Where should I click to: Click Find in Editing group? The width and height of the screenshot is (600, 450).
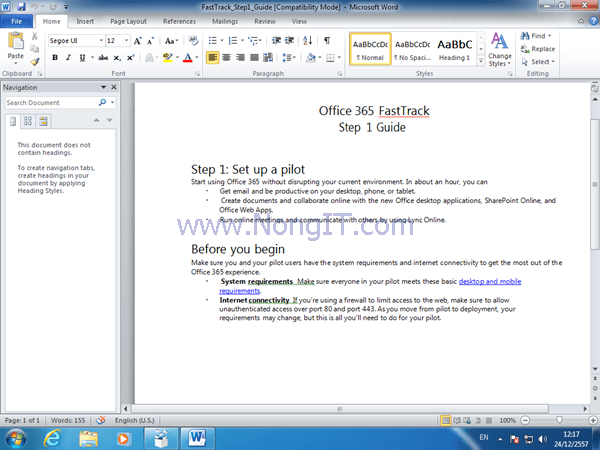pyautogui.click(x=536, y=36)
